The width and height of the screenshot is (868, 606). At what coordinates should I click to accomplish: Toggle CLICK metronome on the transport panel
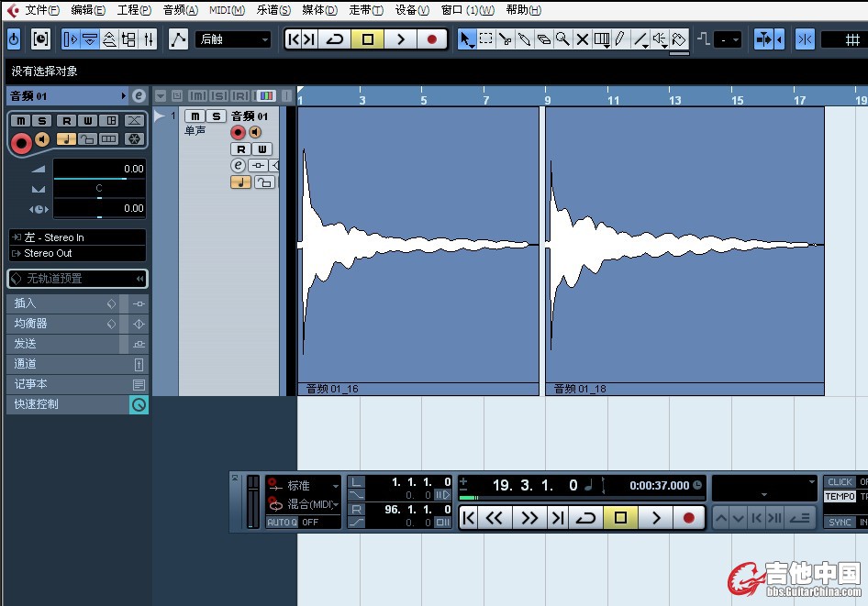pos(840,482)
